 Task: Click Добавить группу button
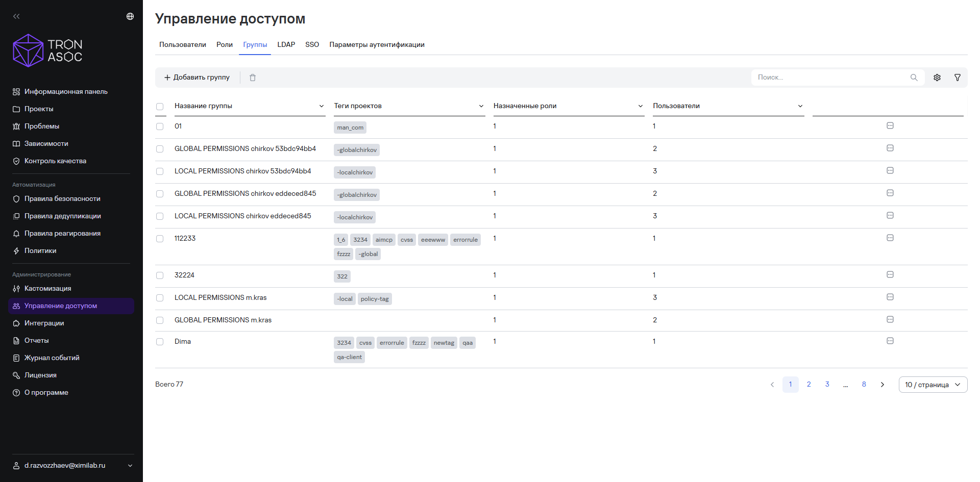pos(197,78)
